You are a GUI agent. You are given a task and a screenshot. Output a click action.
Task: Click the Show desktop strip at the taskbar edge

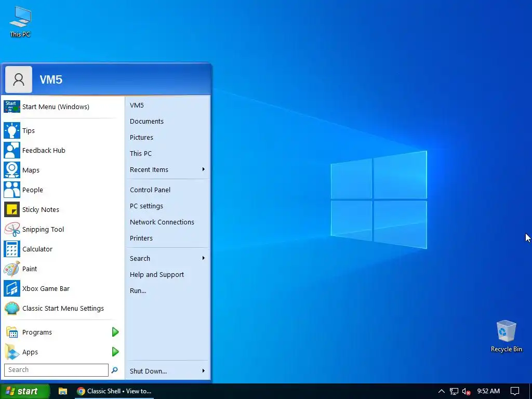click(x=530, y=391)
